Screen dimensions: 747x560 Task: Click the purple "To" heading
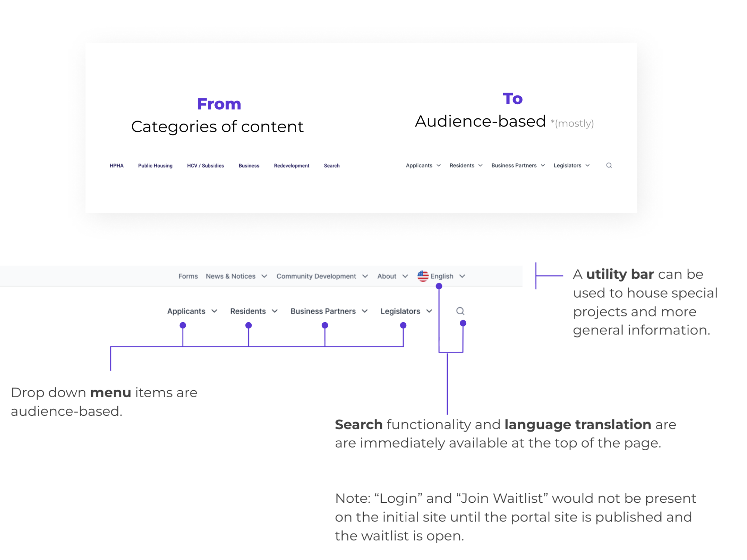[x=513, y=99]
